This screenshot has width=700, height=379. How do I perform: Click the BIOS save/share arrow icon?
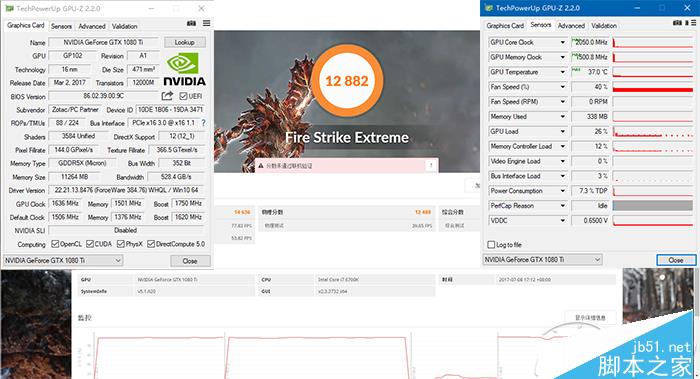click(167, 96)
